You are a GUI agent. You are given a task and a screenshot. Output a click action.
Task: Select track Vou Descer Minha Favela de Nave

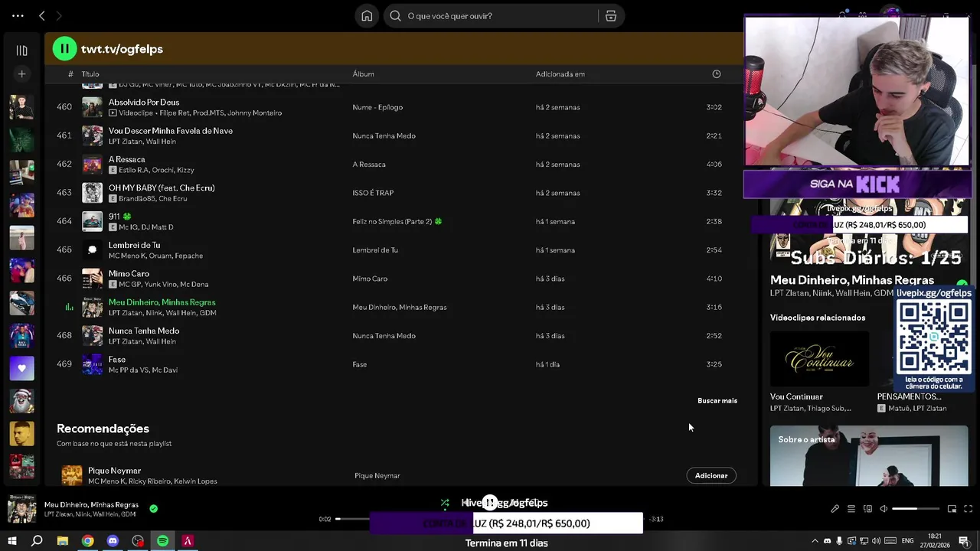(171, 131)
